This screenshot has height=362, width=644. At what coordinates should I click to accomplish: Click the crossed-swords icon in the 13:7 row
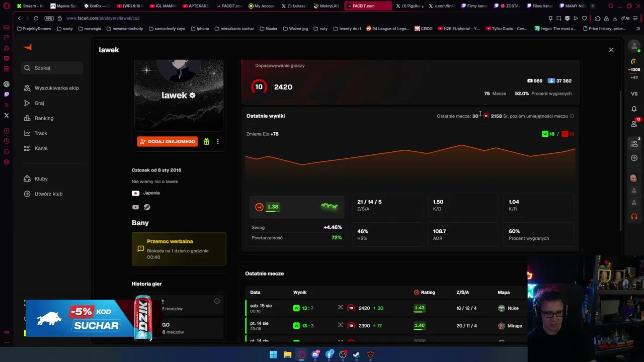[341, 308]
